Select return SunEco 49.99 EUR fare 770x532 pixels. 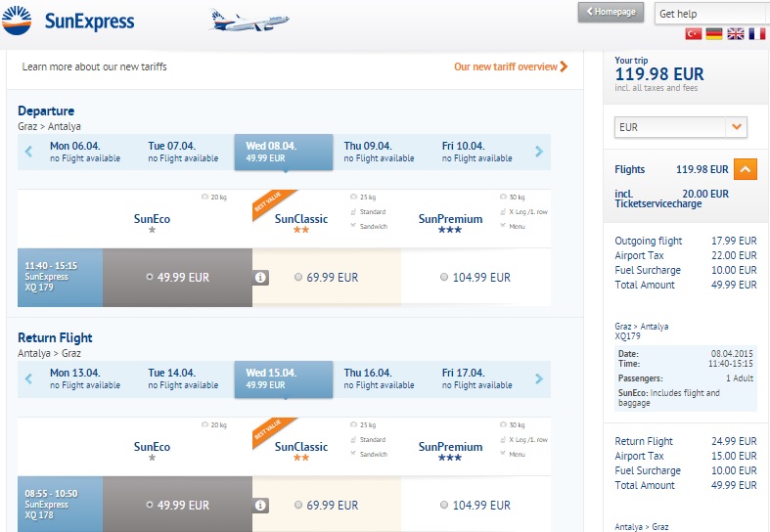point(150,506)
